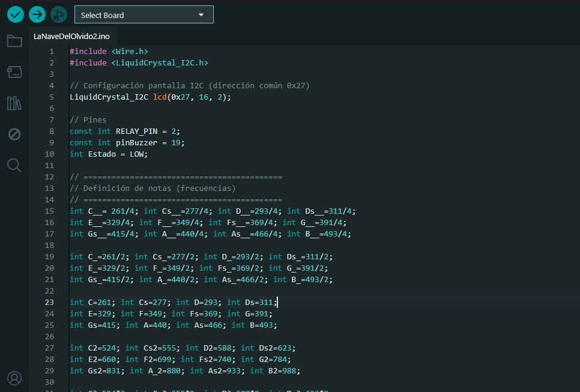Image resolution: width=580 pixels, height=392 pixels.
Task: Click the Upload arrow button
Action: point(37,15)
